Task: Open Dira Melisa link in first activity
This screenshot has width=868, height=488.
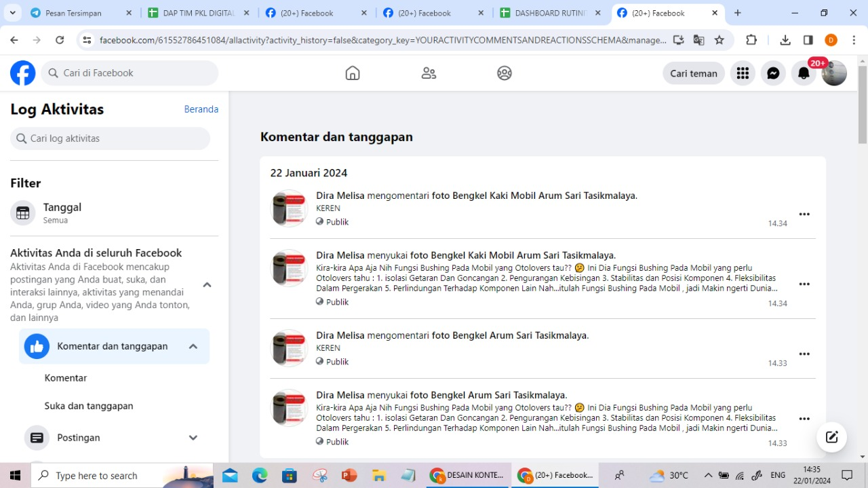Action: (x=340, y=195)
